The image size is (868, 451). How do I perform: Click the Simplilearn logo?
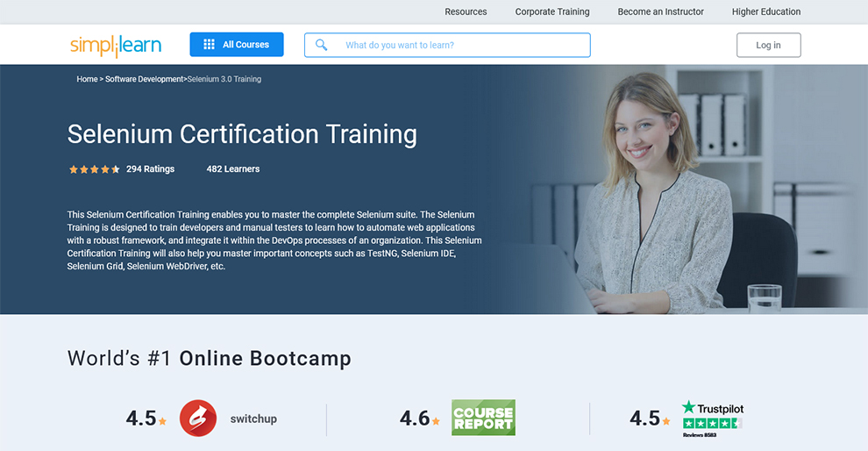click(x=116, y=46)
